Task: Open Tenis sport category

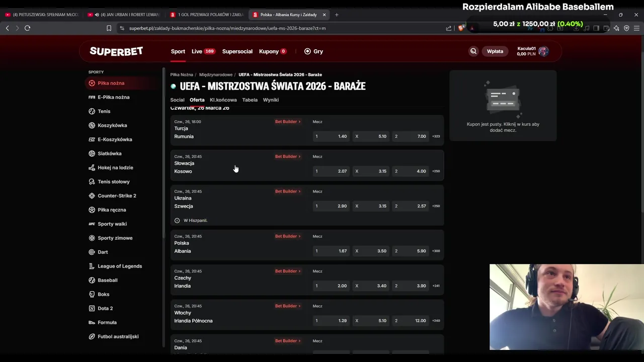Action: point(104,111)
